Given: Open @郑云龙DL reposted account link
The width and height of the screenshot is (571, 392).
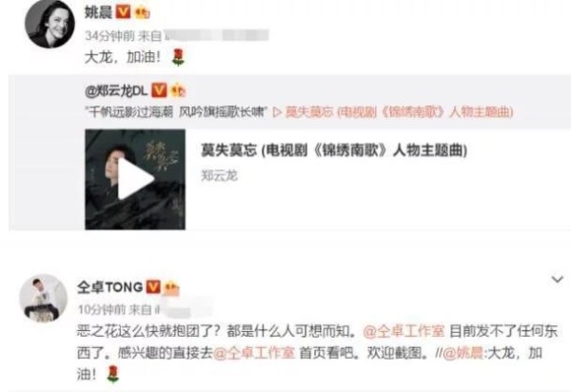Looking at the screenshot, I should (116, 90).
